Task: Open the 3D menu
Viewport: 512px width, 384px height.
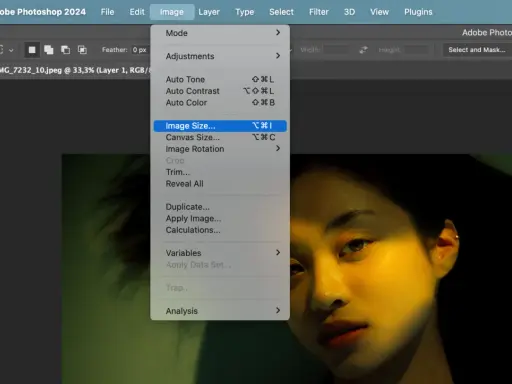Action: [x=349, y=12]
